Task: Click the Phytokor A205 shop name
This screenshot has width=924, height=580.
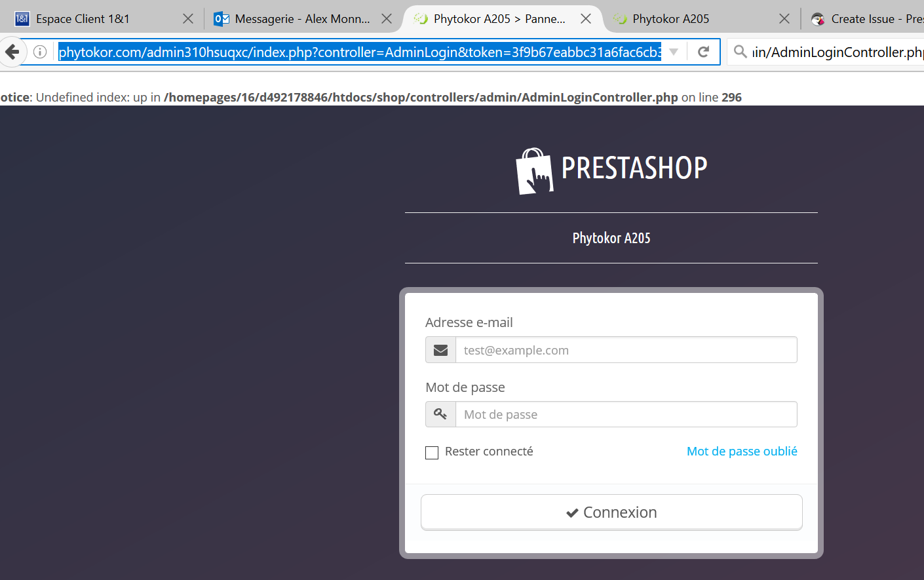Action: pyautogui.click(x=611, y=238)
